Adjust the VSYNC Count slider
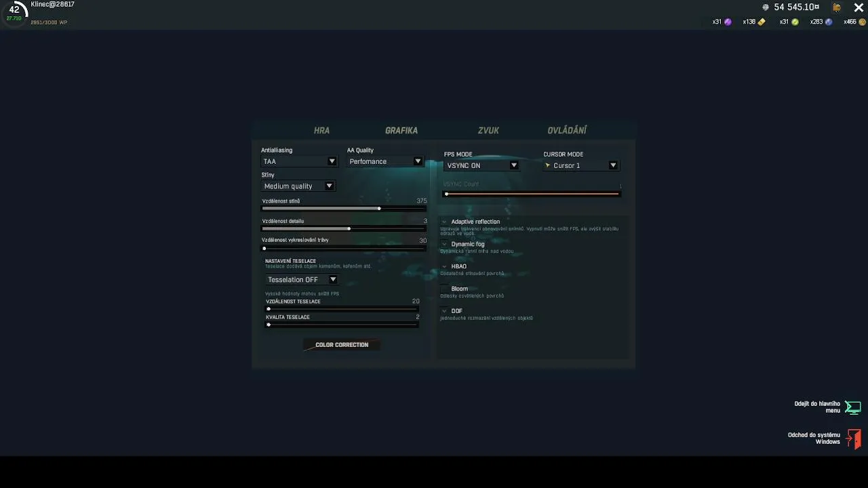Screen dimensions: 868x488 pyautogui.click(x=532, y=194)
